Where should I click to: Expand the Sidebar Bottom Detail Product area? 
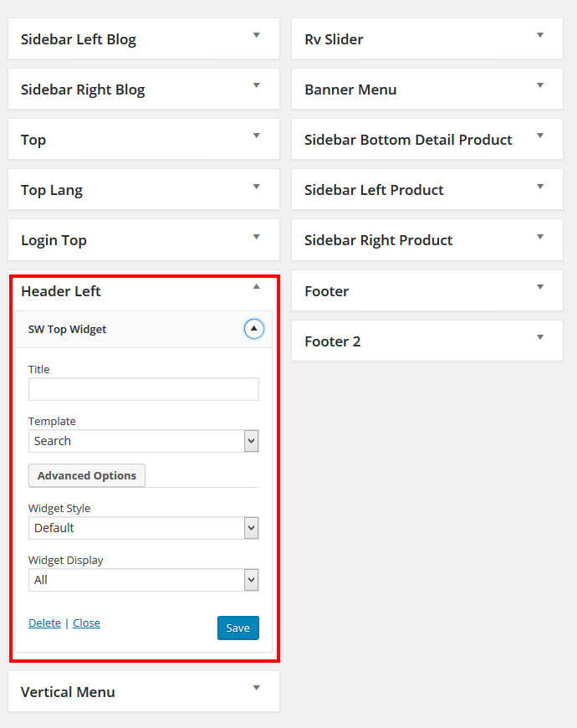point(427,139)
